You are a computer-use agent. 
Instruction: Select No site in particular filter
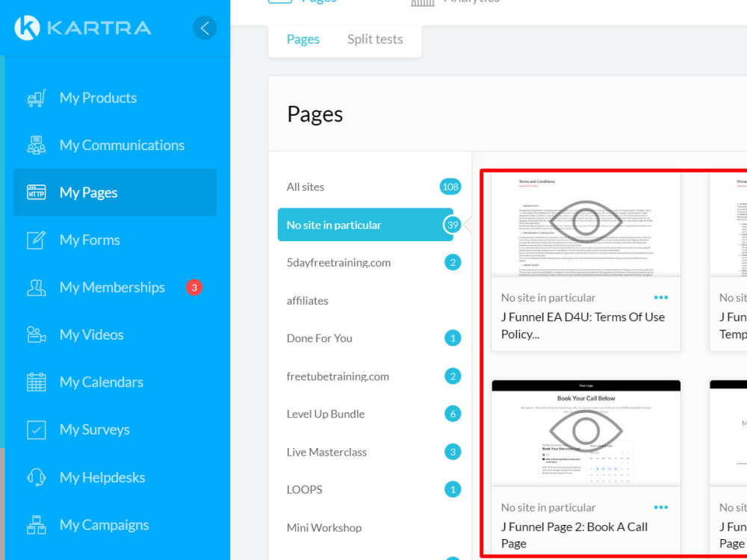pyautogui.click(x=365, y=225)
